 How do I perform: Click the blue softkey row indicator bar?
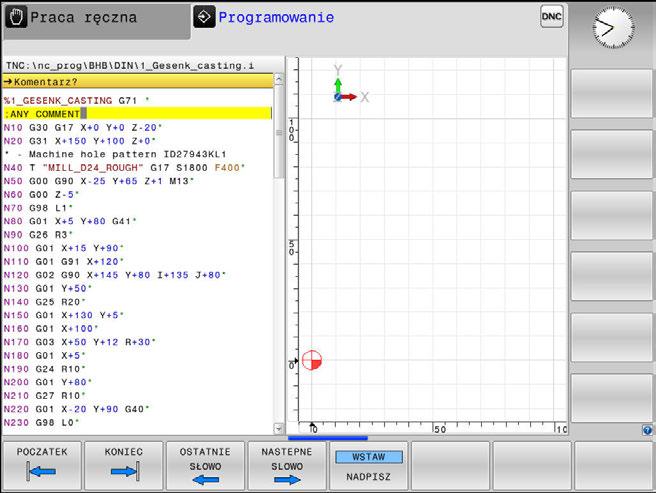pos(328,438)
